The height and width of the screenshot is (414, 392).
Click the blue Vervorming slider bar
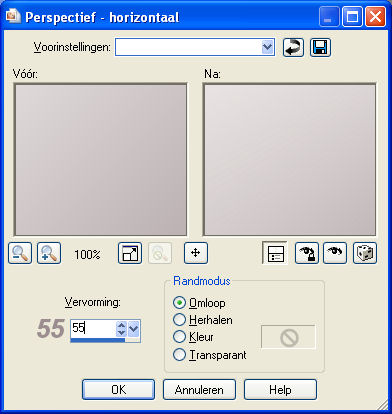point(98,340)
